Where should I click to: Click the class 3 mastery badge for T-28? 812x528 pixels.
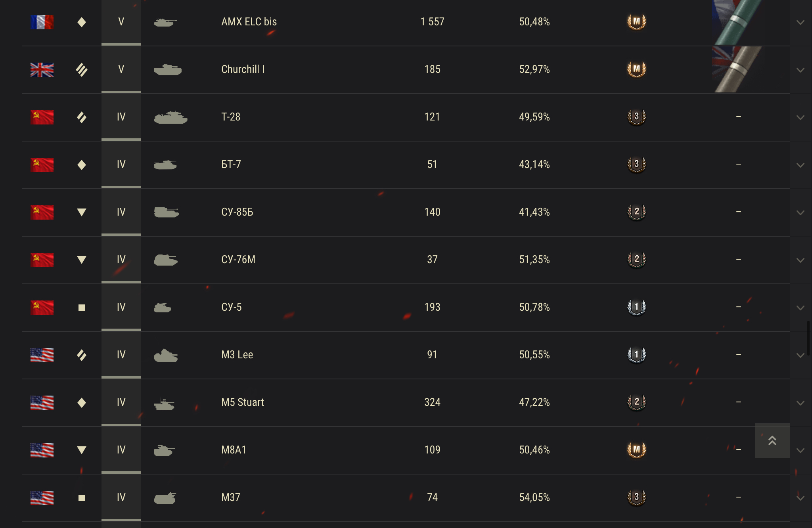coord(636,117)
